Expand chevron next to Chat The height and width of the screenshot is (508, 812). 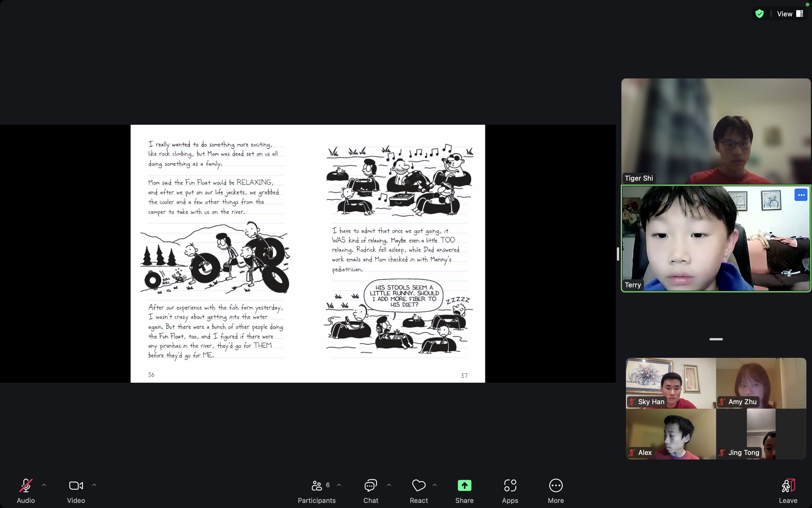[x=389, y=485]
